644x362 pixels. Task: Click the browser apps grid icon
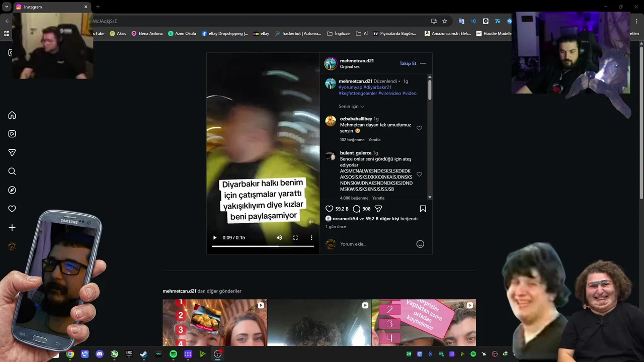tap(7, 34)
